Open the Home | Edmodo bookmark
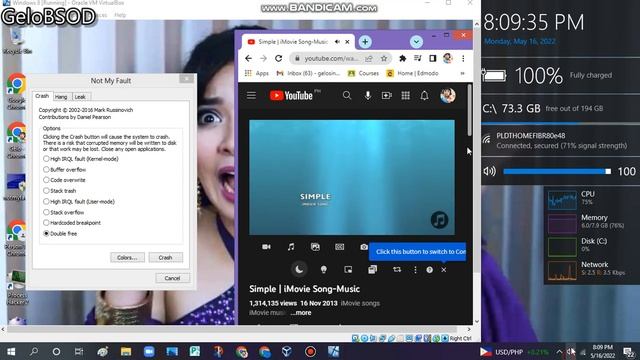 pos(412,73)
